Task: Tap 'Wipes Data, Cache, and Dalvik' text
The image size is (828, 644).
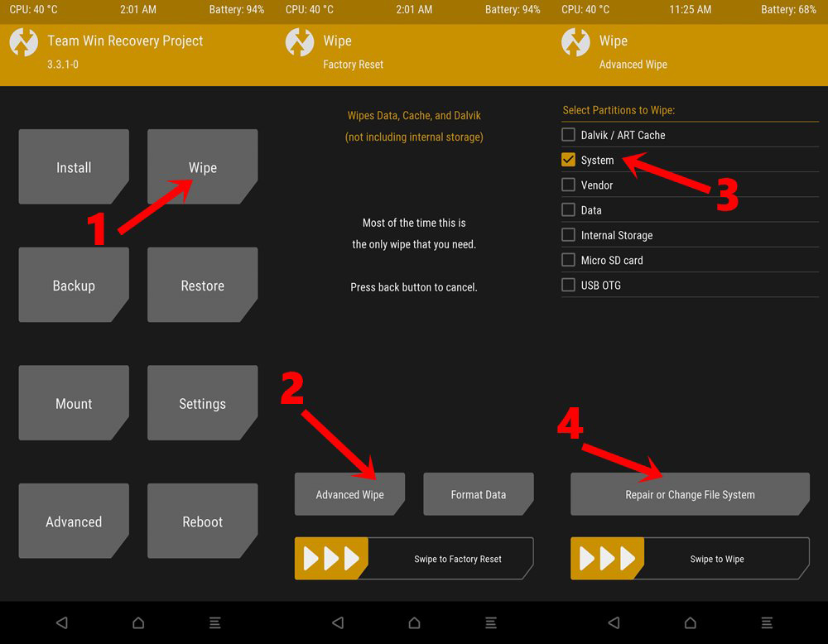Action: pyautogui.click(x=414, y=115)
